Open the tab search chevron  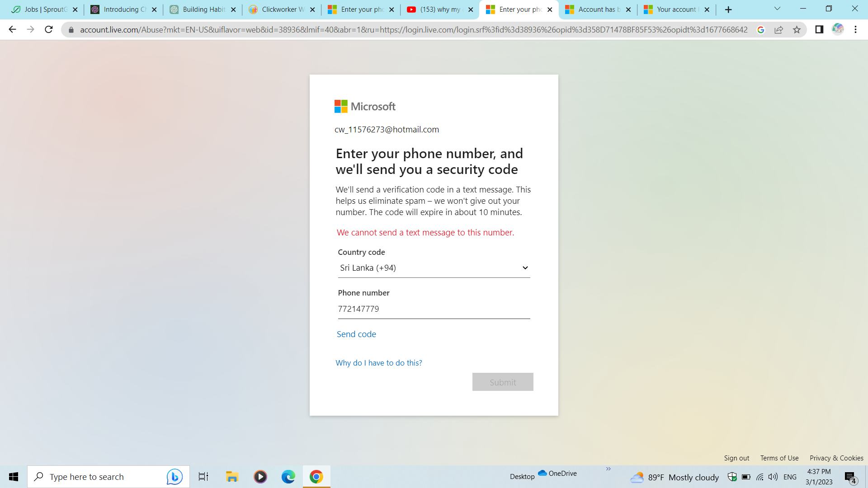[777, 9]
